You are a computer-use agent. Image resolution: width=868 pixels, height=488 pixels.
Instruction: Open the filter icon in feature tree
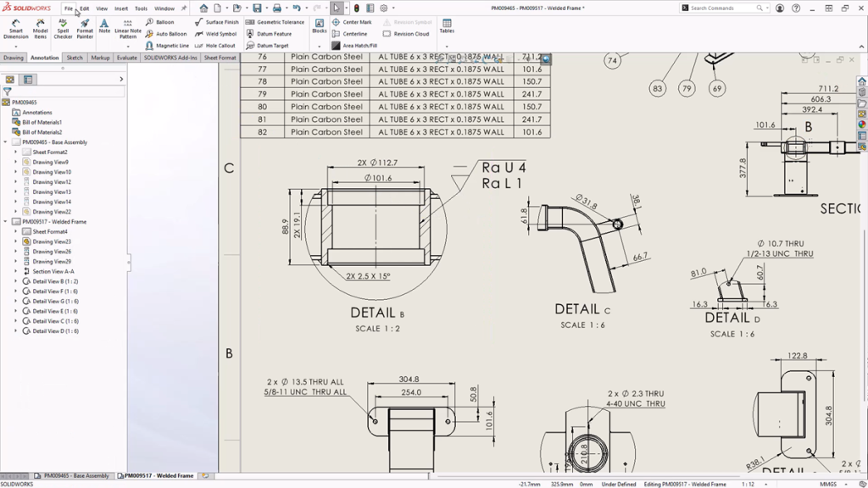(x=7, y=91)
